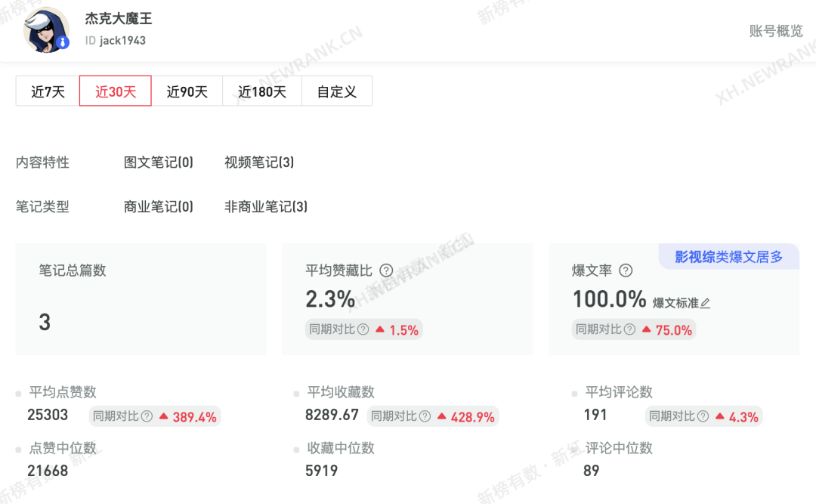Click the account ID jack1943 text
Screen dimensions: 816x504
[x=116, y=41]
